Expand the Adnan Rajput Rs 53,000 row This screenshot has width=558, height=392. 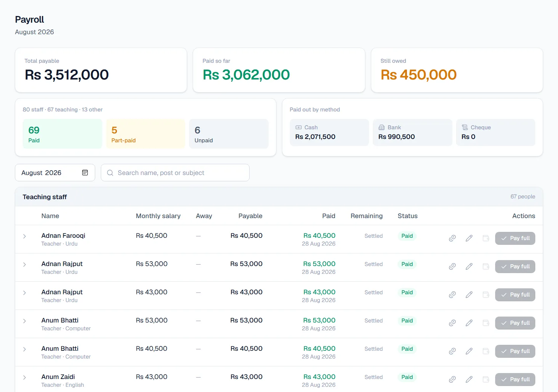[x=25, y=265]
